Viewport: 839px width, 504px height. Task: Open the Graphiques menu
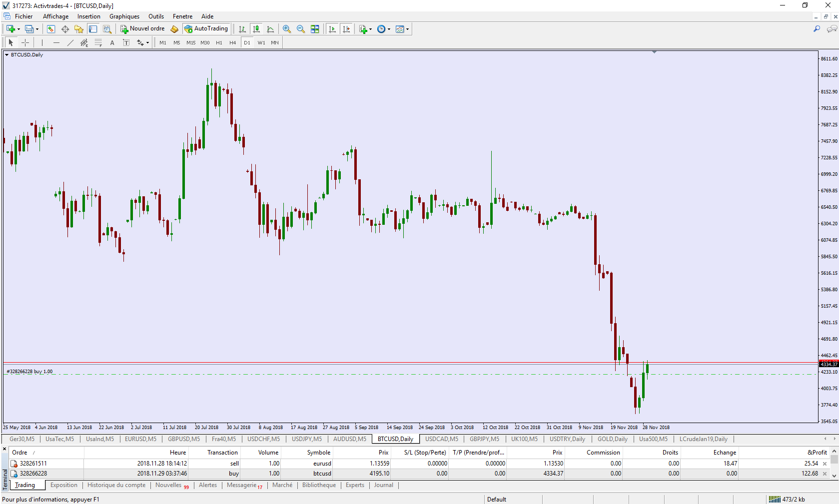[x=124, y=16]
